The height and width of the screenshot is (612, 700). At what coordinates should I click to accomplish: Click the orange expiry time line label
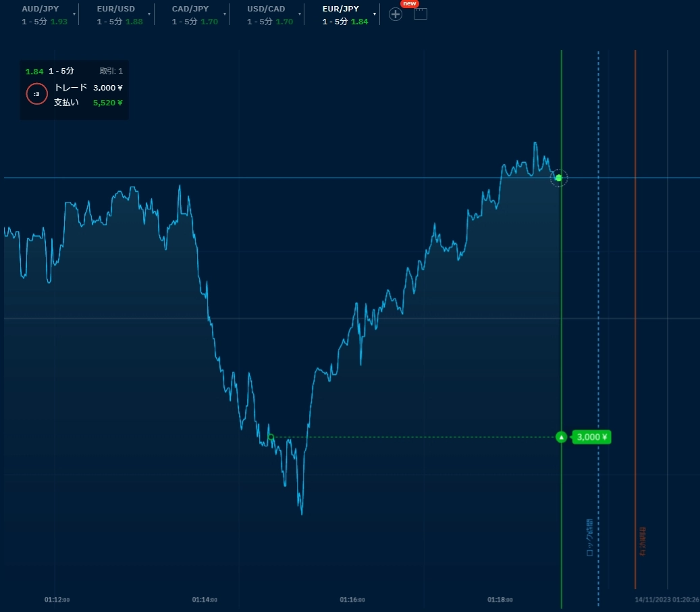[642, 540]
